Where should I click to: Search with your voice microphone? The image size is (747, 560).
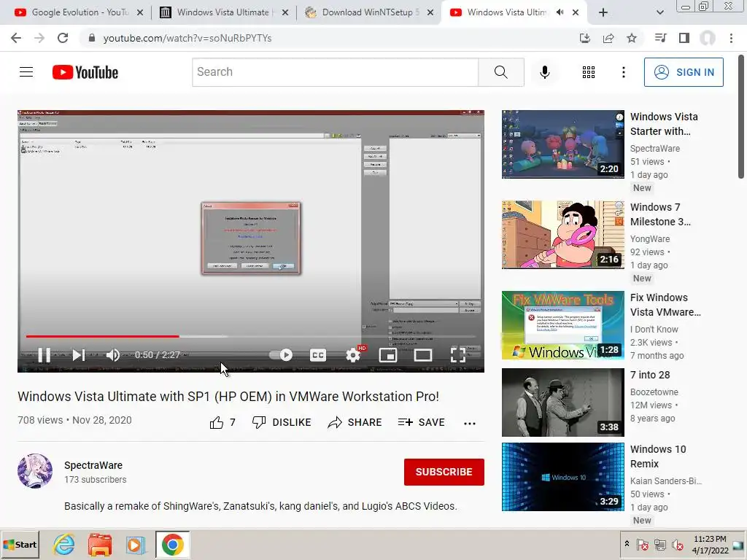pos(544,72)
